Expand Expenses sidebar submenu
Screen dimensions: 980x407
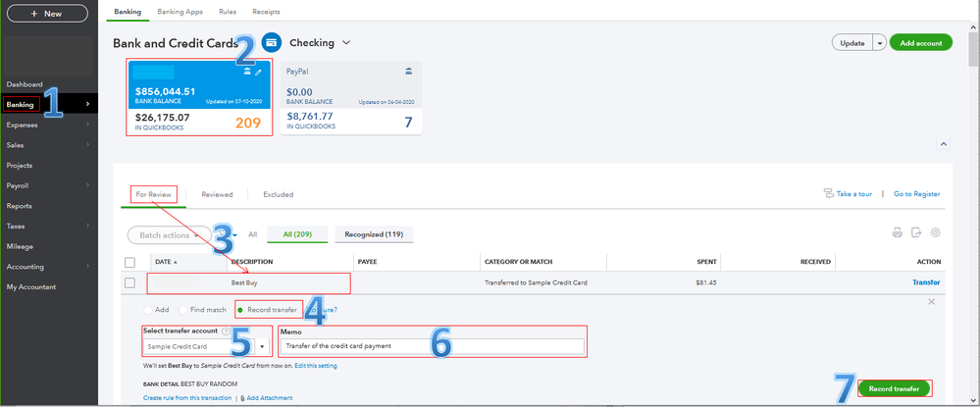(x=87, y=125)
